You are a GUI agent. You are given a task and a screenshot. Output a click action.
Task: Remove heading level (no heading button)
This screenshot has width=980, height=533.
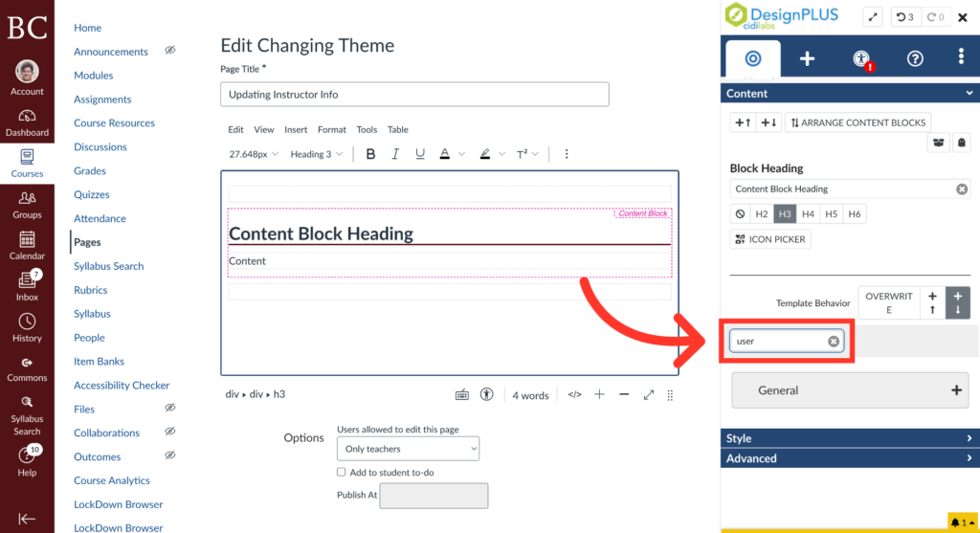tap(740, 213)
